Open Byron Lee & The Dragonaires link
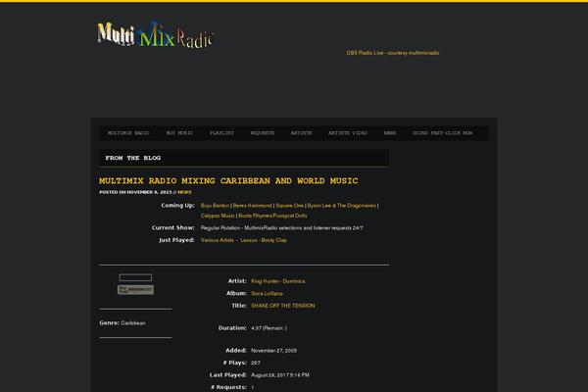Viewport: 588px width, 392px height. [342, 206]
